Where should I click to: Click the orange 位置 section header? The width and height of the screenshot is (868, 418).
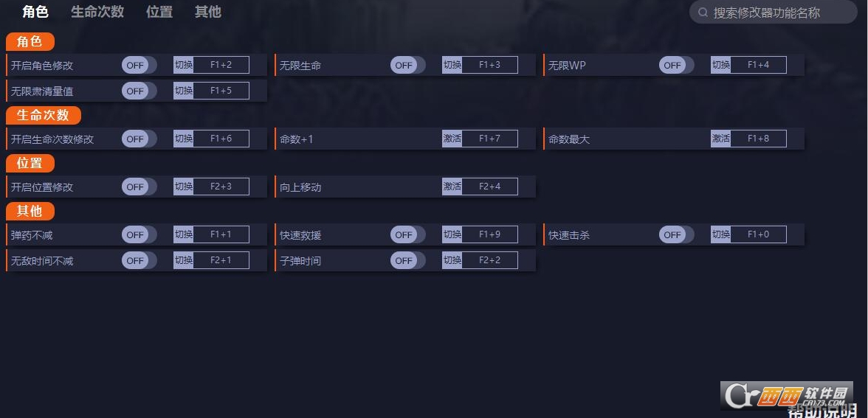30,163
